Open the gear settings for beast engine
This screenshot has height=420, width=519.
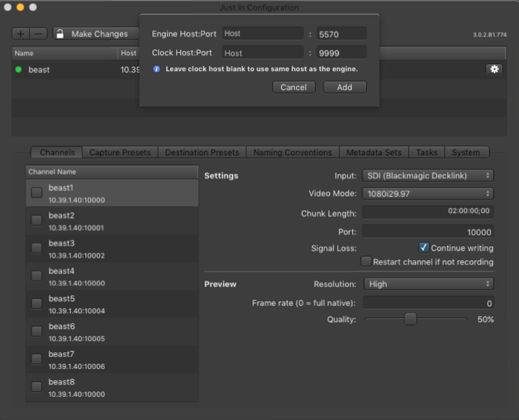tap(494, 69)
